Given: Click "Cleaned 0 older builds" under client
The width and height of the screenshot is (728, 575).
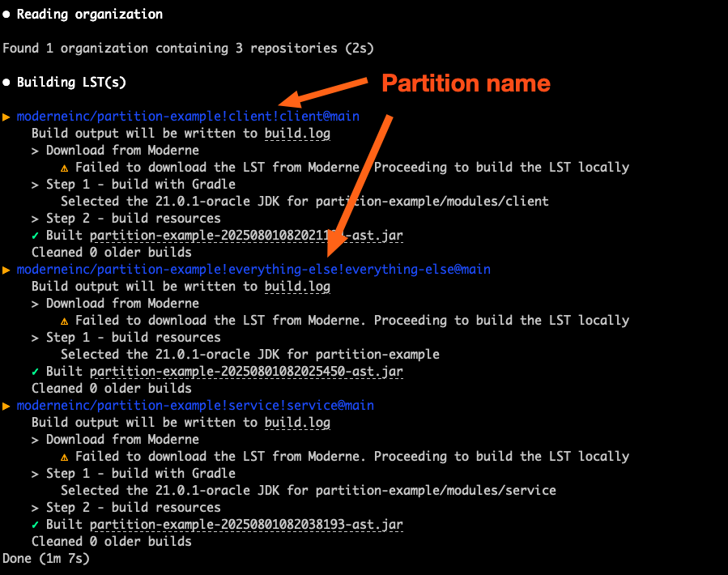Looking at the screenshot, I should (x=112, y=253).
